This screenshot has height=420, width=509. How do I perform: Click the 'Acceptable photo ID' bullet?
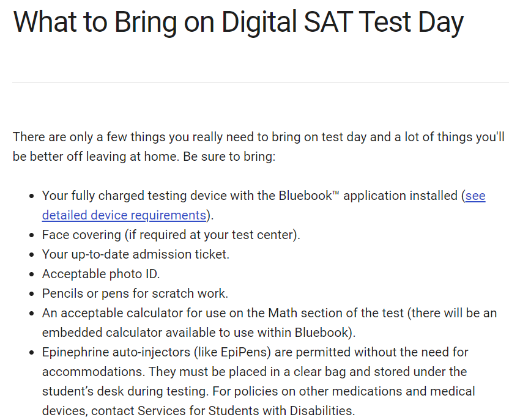pyautogui.click(x=101, y=274)
